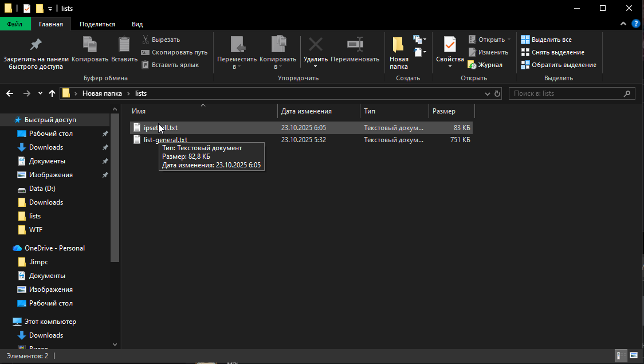The image size is (644, 364).
Task: Click navigation pane scrollbar down arrow
Action: point(115,345)
